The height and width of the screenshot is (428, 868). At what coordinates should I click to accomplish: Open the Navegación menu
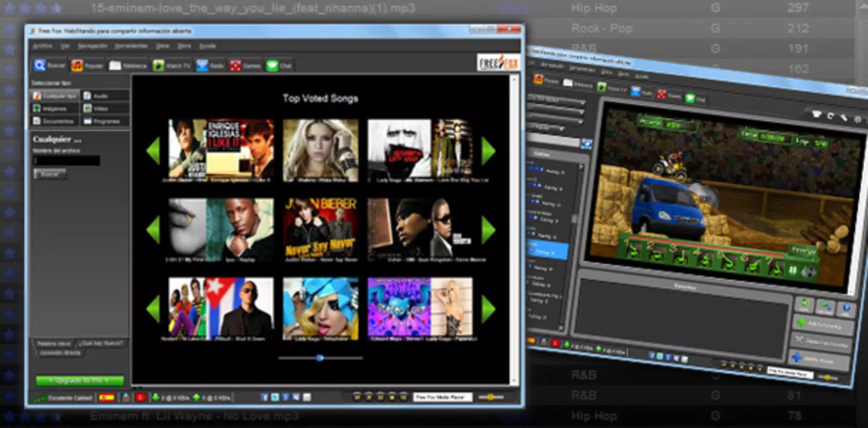[x=93, y=46]
